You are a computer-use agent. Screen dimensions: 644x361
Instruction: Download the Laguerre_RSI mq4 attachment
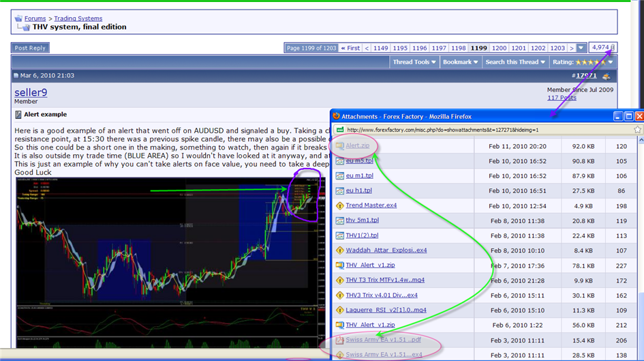pyautogui.click(x=386, y=310)
